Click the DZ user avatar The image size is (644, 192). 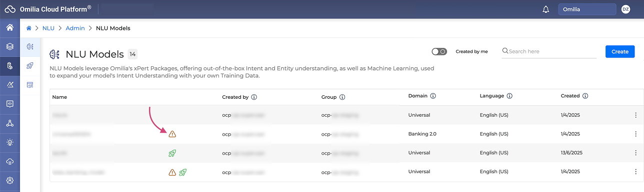tap(625, 9)
